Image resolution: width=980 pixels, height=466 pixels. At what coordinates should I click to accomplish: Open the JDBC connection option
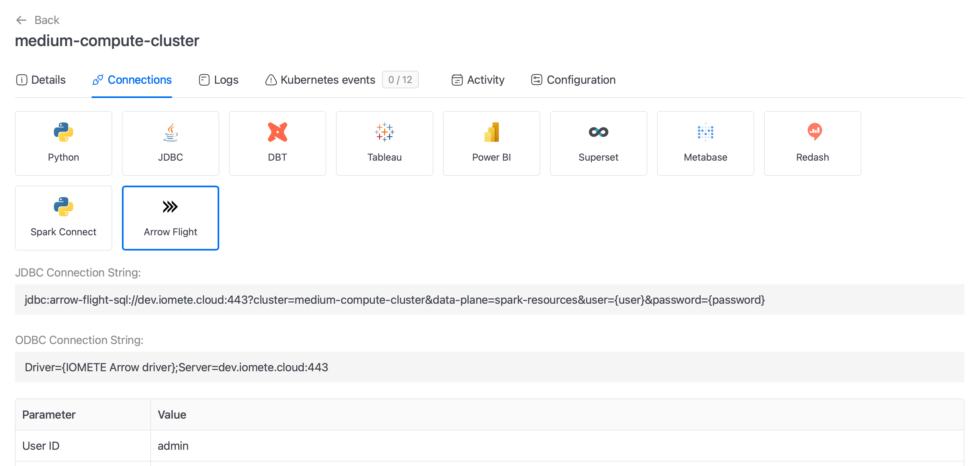[x=171, y=143]
